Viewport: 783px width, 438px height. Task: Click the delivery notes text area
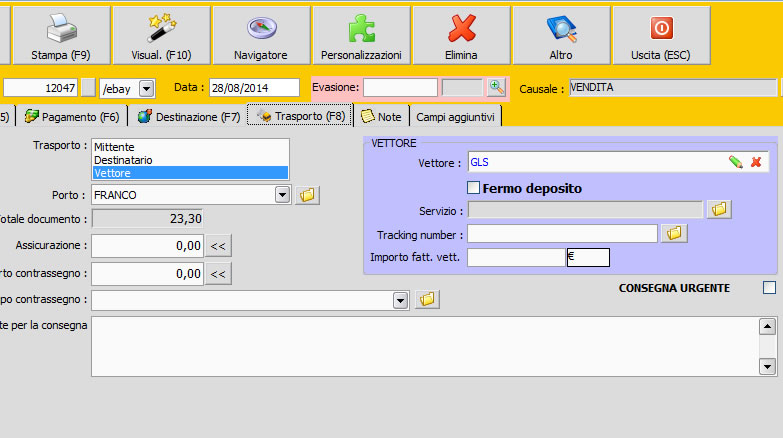click(425, 346)
